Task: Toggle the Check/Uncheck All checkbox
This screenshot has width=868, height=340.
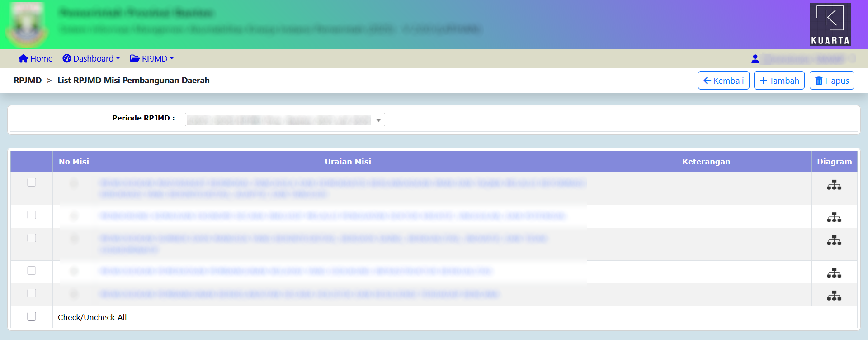Action: click(32, 316)
